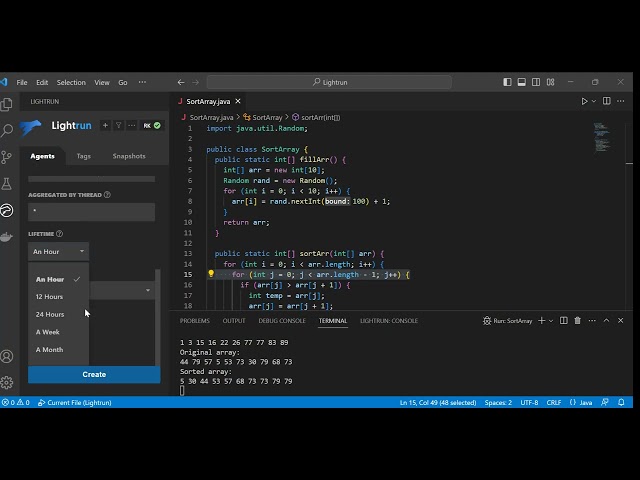Click the lightbulb code action on line 15
640x480 pixels.
(x=211, y=273)
